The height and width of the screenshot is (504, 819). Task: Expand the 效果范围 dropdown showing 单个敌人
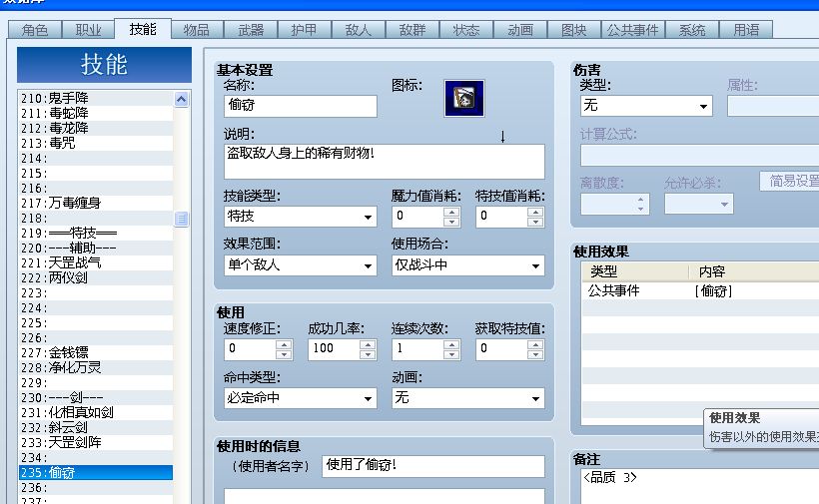pos(301,265)
